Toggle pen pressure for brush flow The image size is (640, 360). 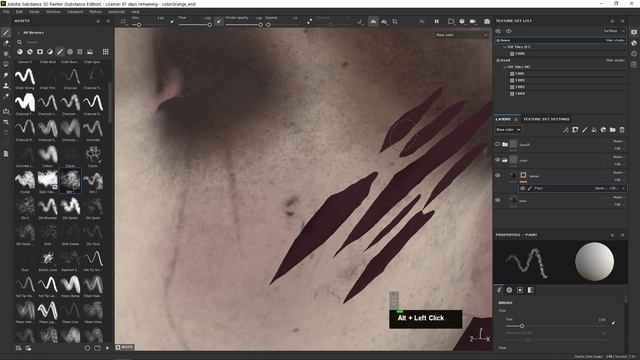tap(219, 21)
